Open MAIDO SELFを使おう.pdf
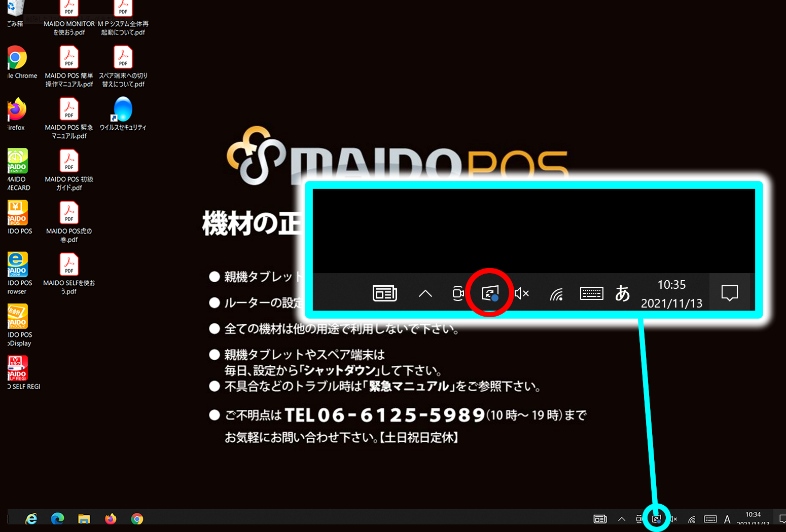The image size is (786, 532). (69, 274)
